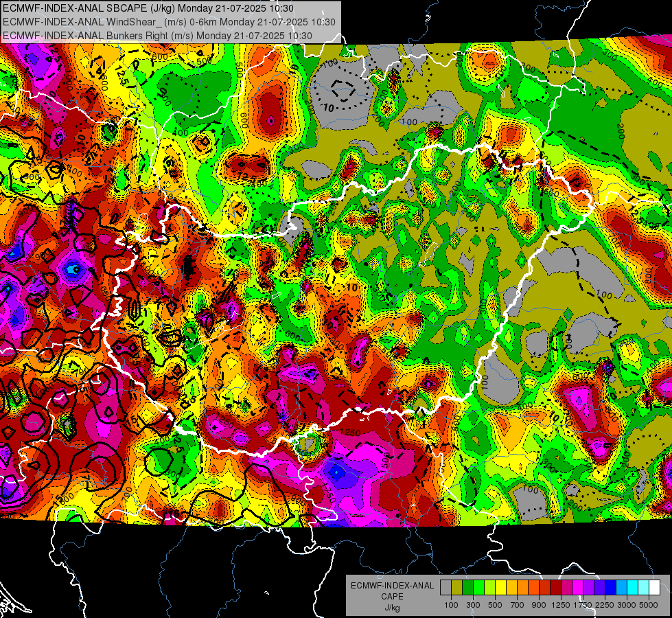
Task: Pick the violet legend swatch
Action: pyautogui.click(x=599, y=588)
